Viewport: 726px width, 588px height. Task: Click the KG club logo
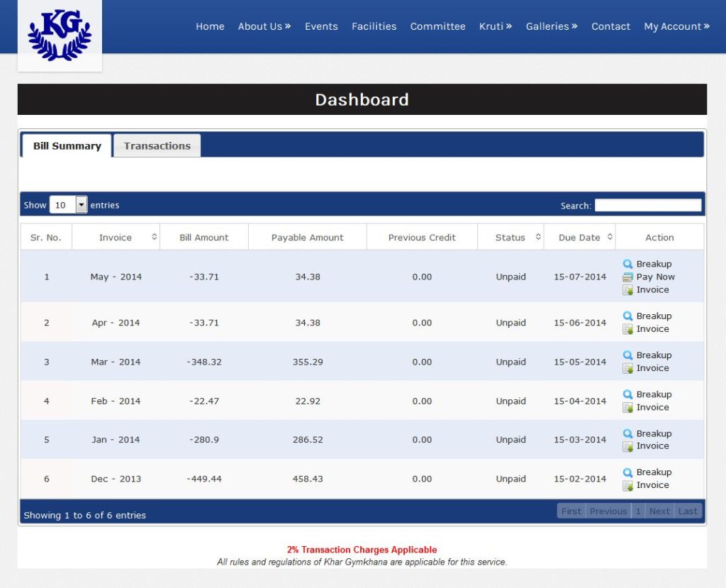point(60,35)
